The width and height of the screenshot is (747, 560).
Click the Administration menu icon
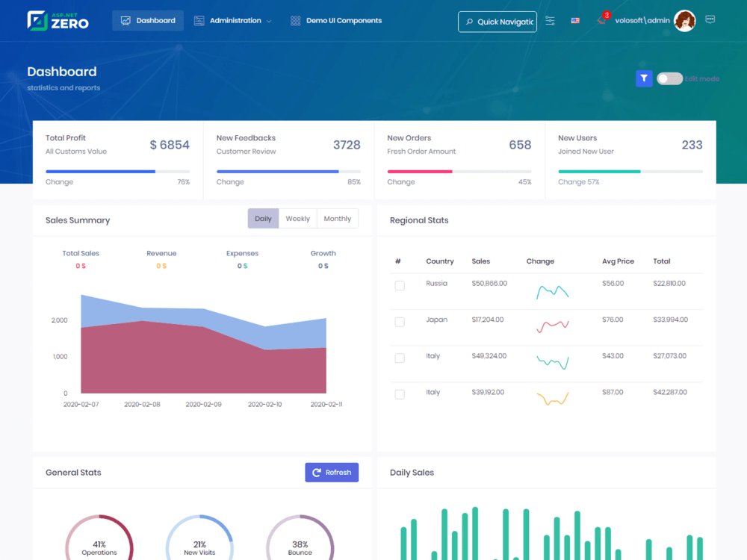coord(199,20)
